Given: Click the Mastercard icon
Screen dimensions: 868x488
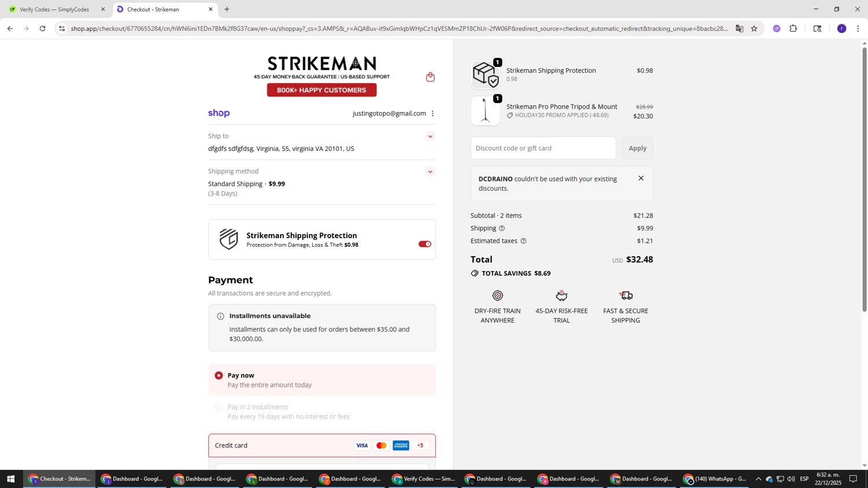Looking at the screenshot, I should pyautogui.click(x=381, y=445).
